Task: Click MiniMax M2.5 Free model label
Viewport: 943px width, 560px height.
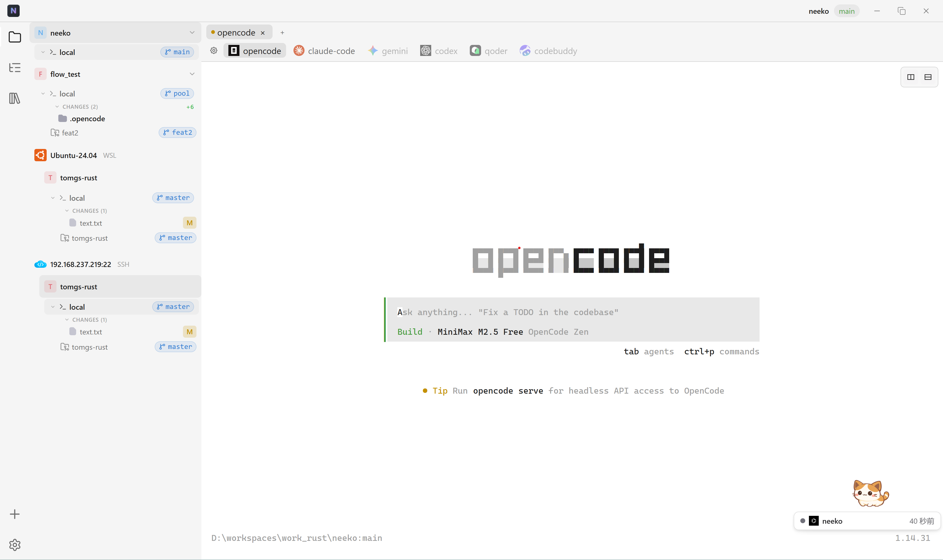Action: click(x=480, y=332)
